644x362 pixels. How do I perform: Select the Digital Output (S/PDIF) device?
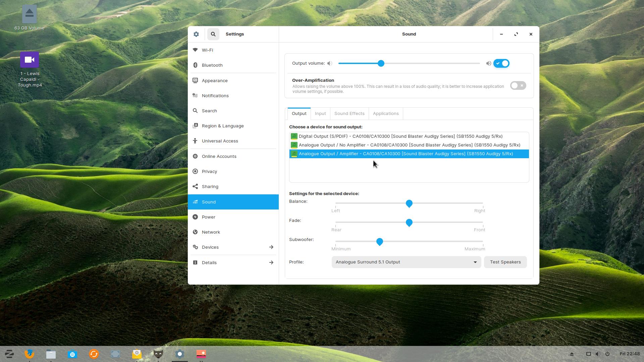pyautogui.click(x=400, y=136)
